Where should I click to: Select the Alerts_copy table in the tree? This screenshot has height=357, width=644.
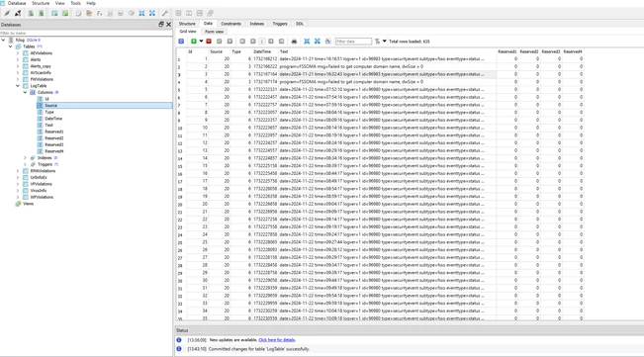click(x=41, y=66)
